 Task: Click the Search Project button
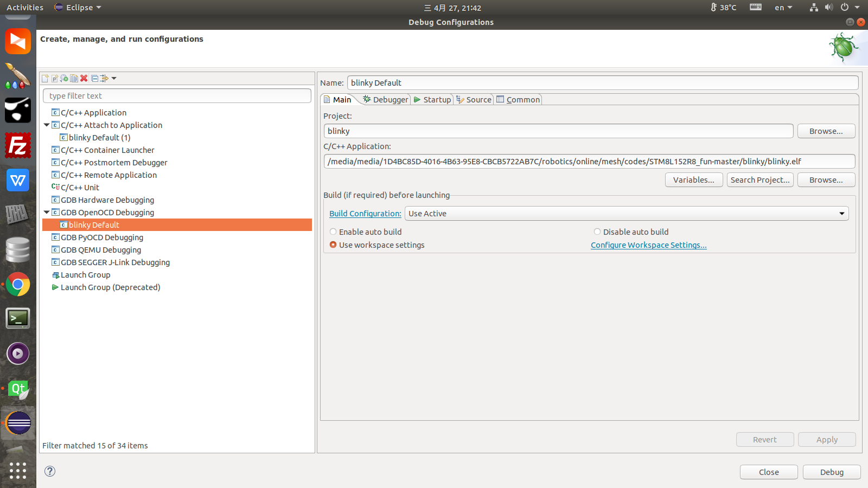(x=759, y=179)
